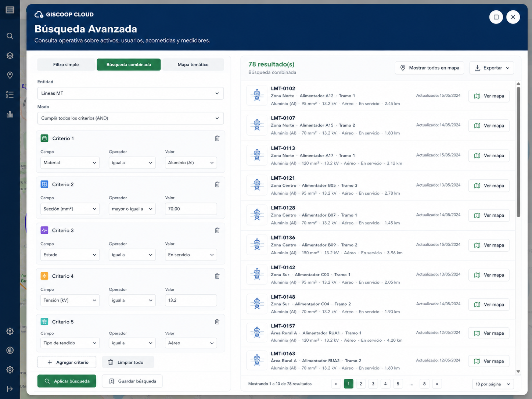Click Aplicar búsqueda button

tap(66, 381)
